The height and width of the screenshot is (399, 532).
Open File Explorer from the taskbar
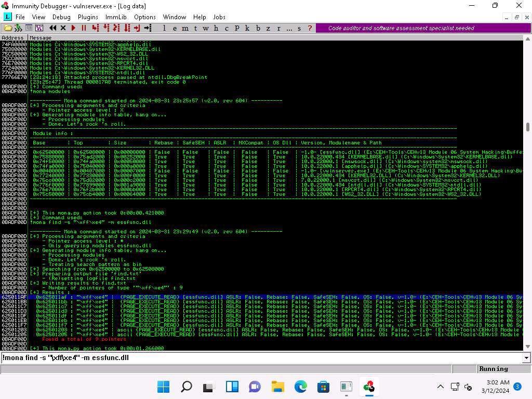click(278, 387)
